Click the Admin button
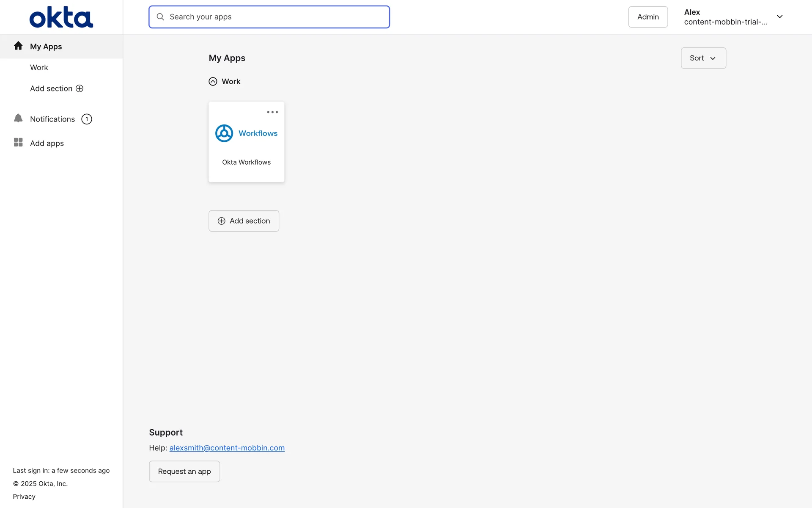The image size is (812, 508). (647, 17)
